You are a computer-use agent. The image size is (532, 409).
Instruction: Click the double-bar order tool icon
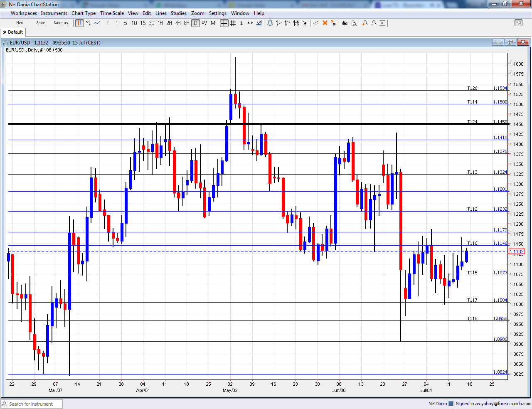[296, 23]
